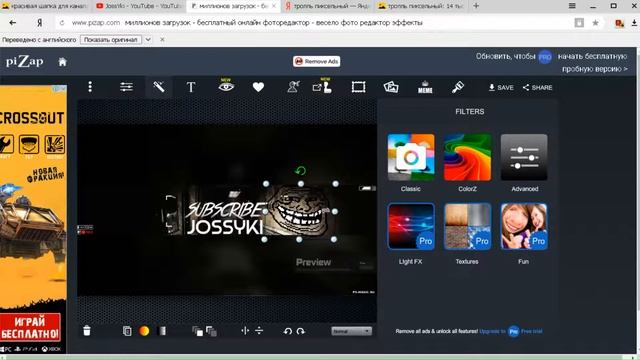
Task: Select the troll face image on canvas
Action: pos(300,211)
